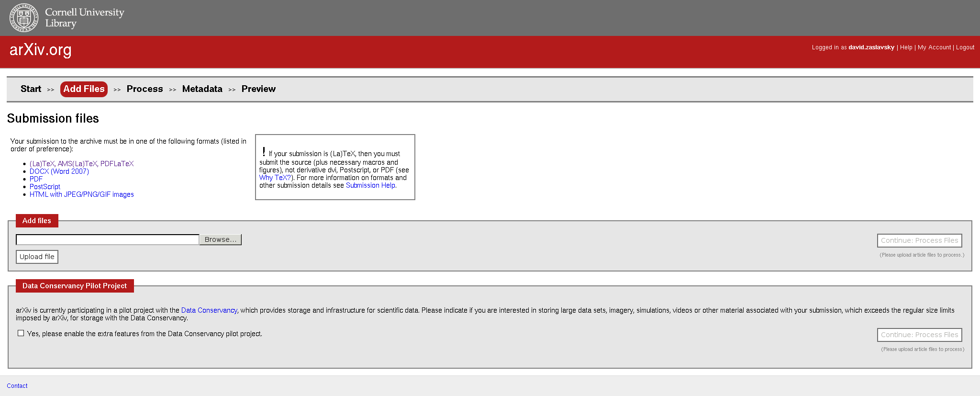The width and height of the screenshot is (980, 396).
Task: Log out using the Logout link
Action: 965,47
